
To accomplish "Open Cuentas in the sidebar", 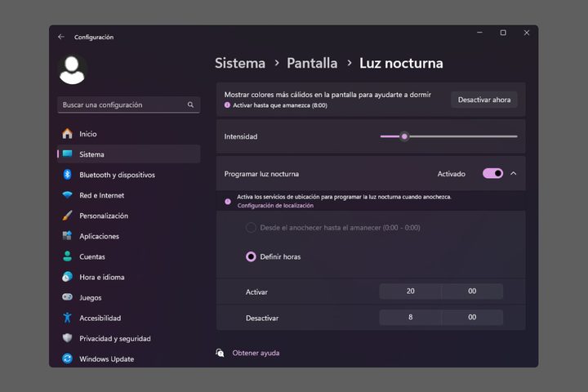I will click(129, 256).
